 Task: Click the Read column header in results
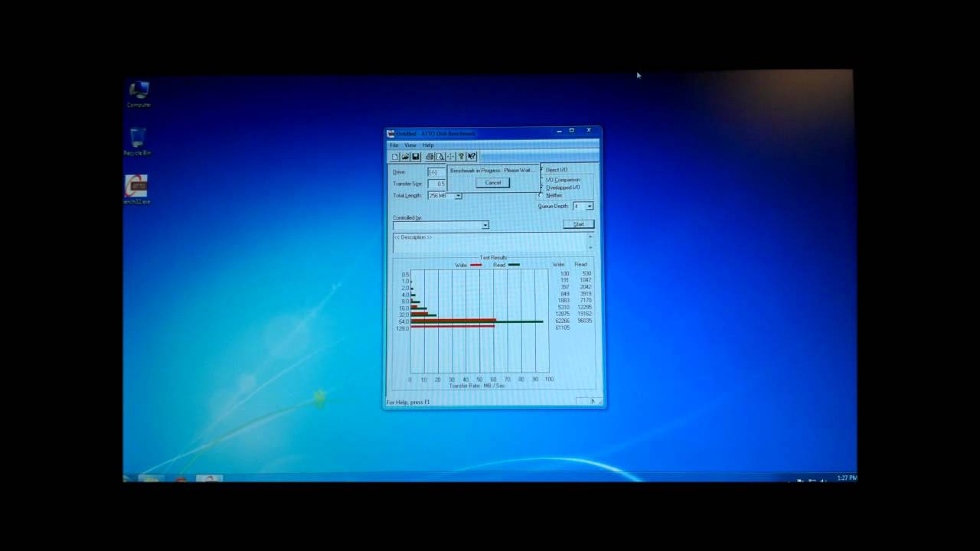point(581,265)
